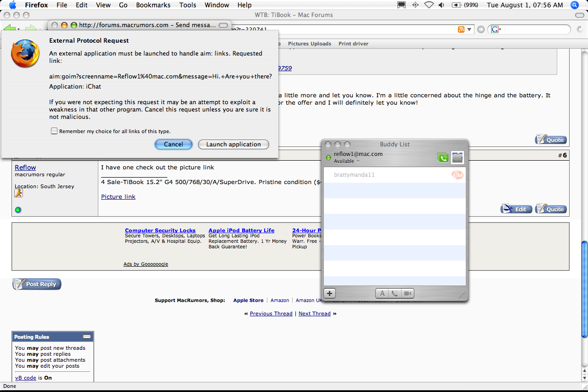Click the AIM icon next to brattymanda11

coord(457,175)
